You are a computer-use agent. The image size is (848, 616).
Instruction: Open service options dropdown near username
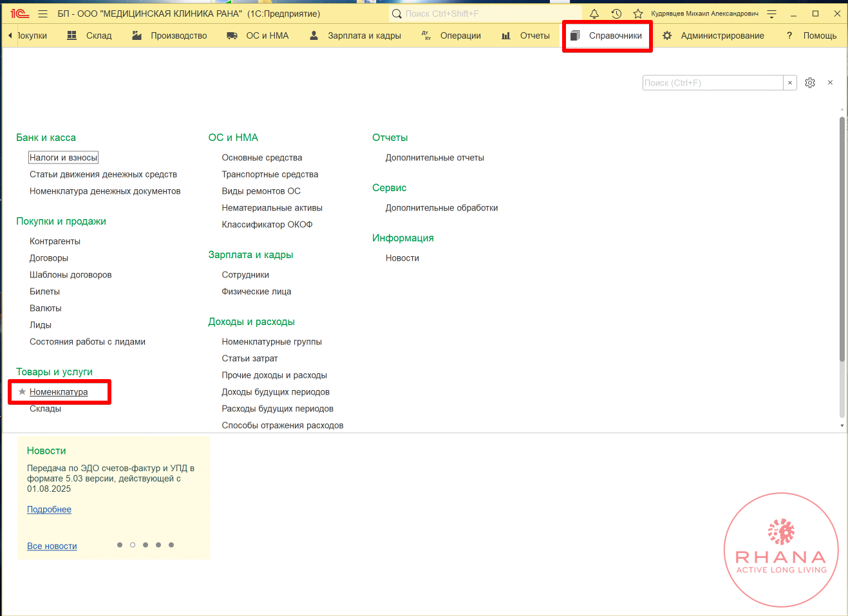771,14
